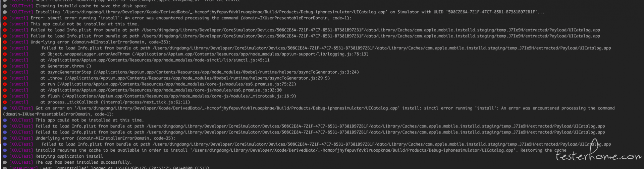Image resolution: width=644 pixels, height=169 pixels.
Task: Click the testerhome.com watermark
Action: (599, 152)
